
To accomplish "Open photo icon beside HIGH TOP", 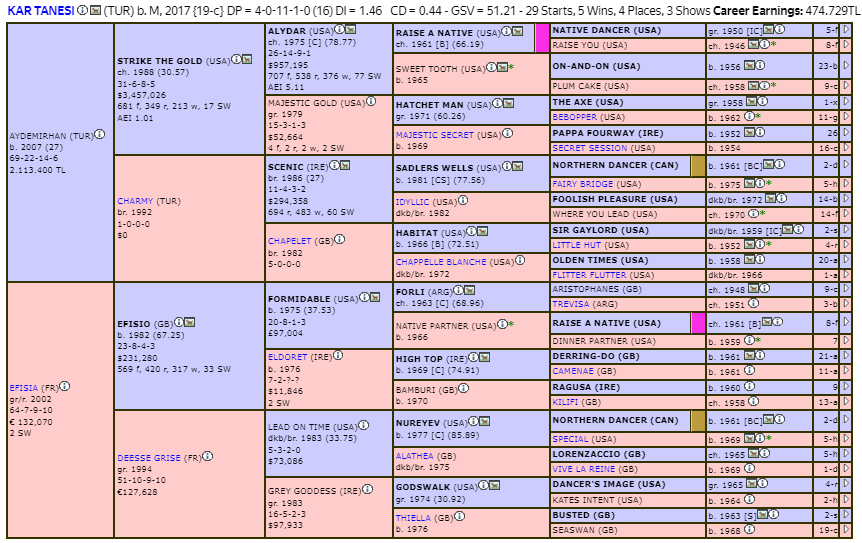I will tap(484, 357).
